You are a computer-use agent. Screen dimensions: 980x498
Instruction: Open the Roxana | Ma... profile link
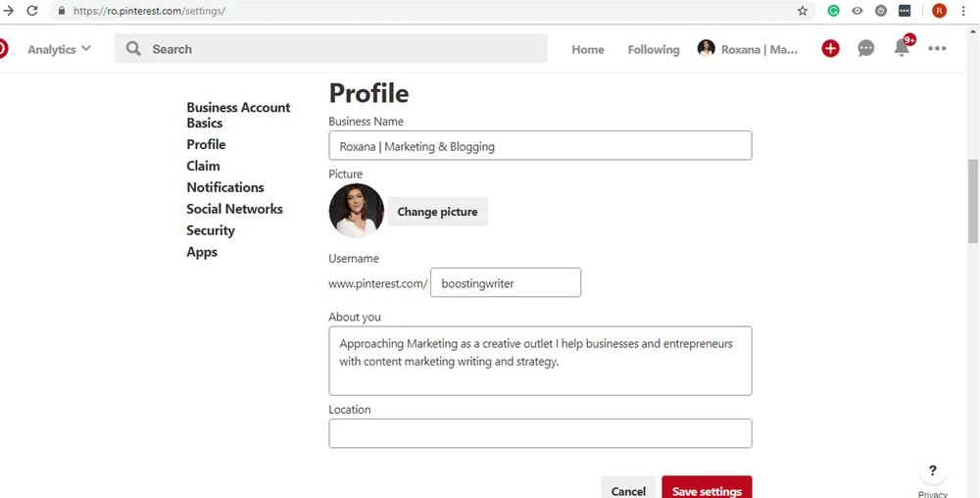pos(759,49)
